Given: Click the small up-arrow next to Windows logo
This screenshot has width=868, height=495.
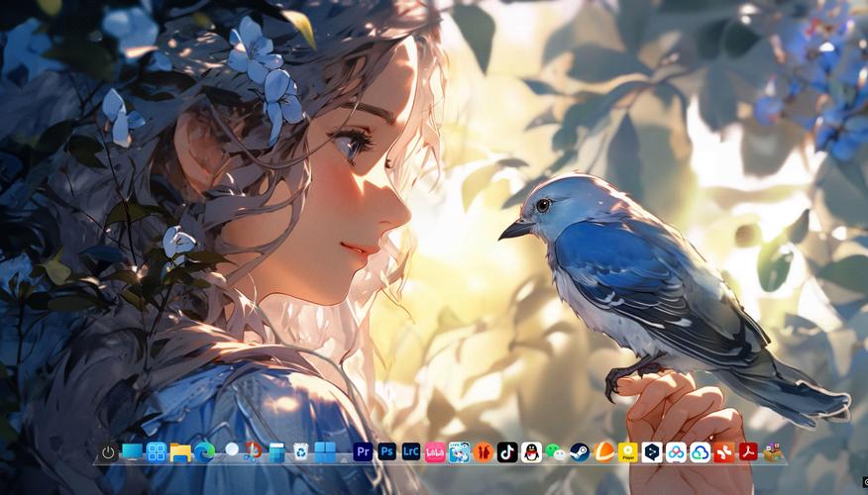Looking at the screenshot, I should coord(344,459).
